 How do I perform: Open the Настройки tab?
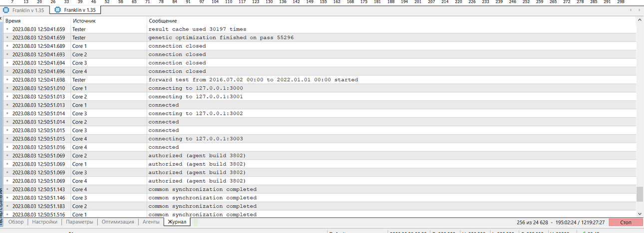44,222
